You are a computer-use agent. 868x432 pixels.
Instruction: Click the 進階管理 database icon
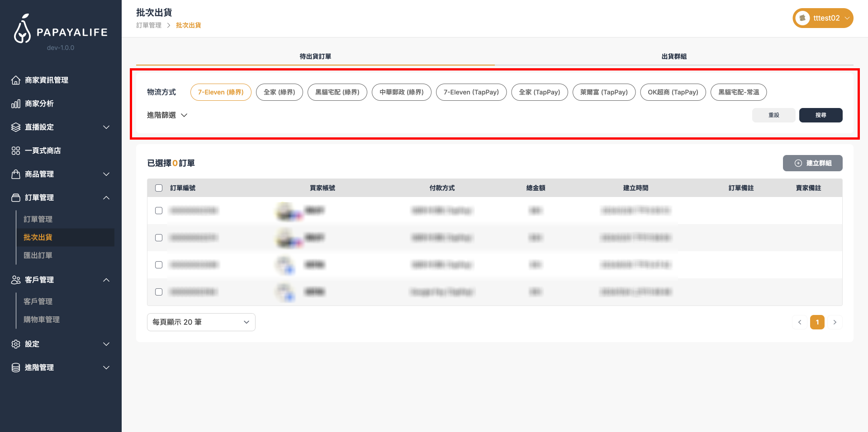[16, 367]
